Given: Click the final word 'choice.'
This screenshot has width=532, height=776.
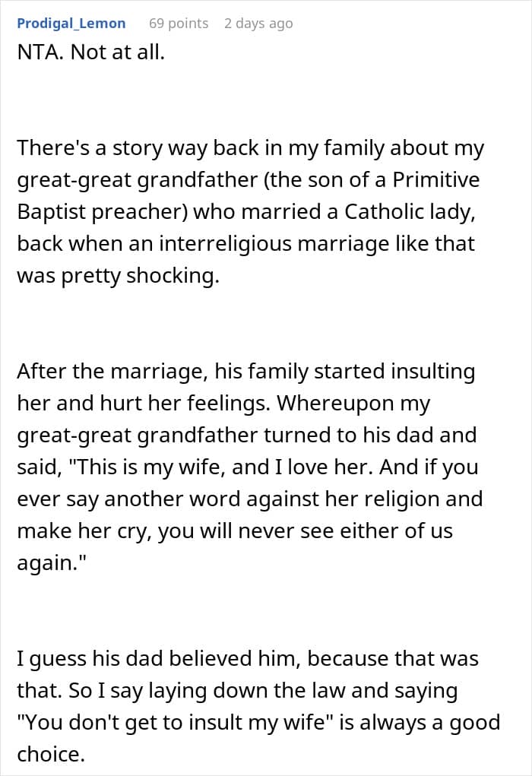Looking at the screenshot, I should [51, 754].
